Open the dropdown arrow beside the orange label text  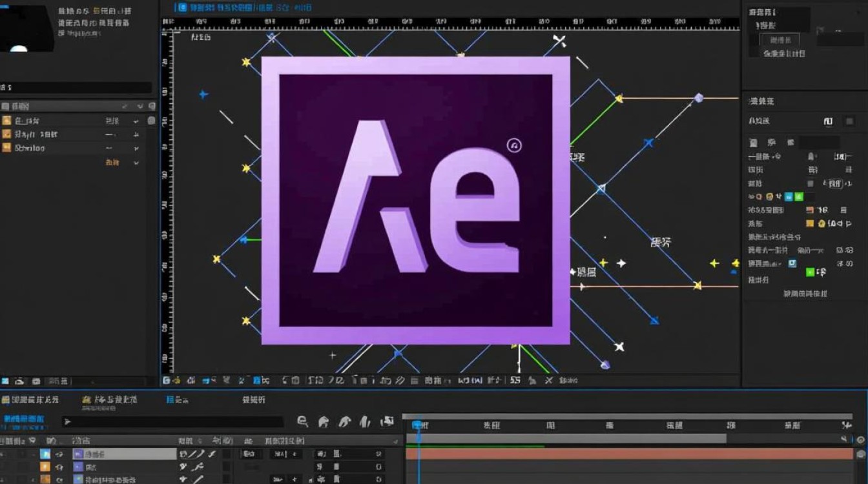(x=136, y=163)
